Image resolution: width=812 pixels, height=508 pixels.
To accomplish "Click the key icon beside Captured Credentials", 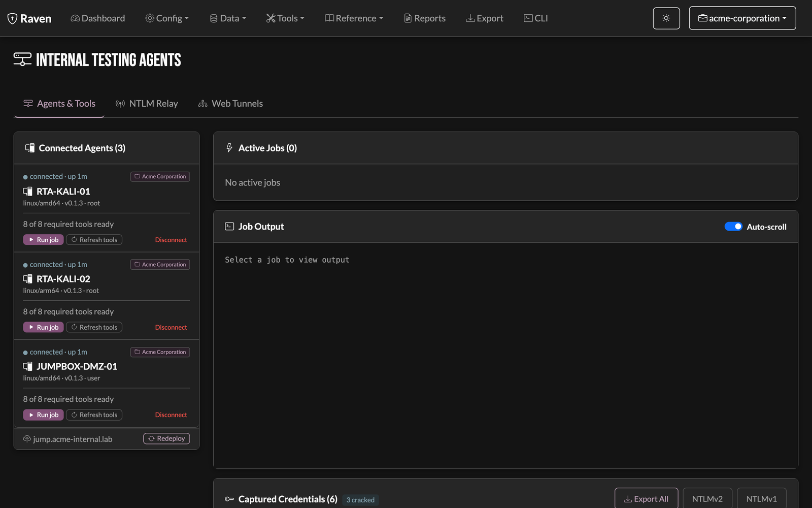I will [229, 499].
